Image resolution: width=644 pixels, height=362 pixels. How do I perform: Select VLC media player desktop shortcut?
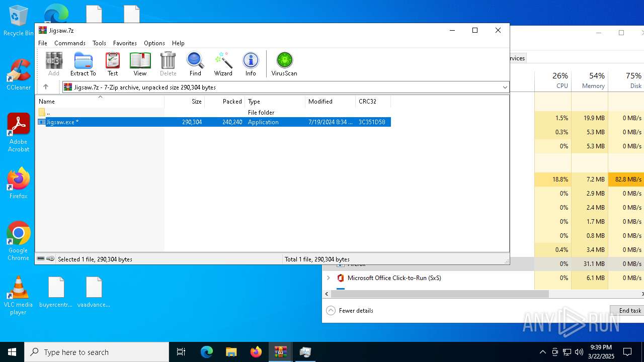tap(19, 296)
